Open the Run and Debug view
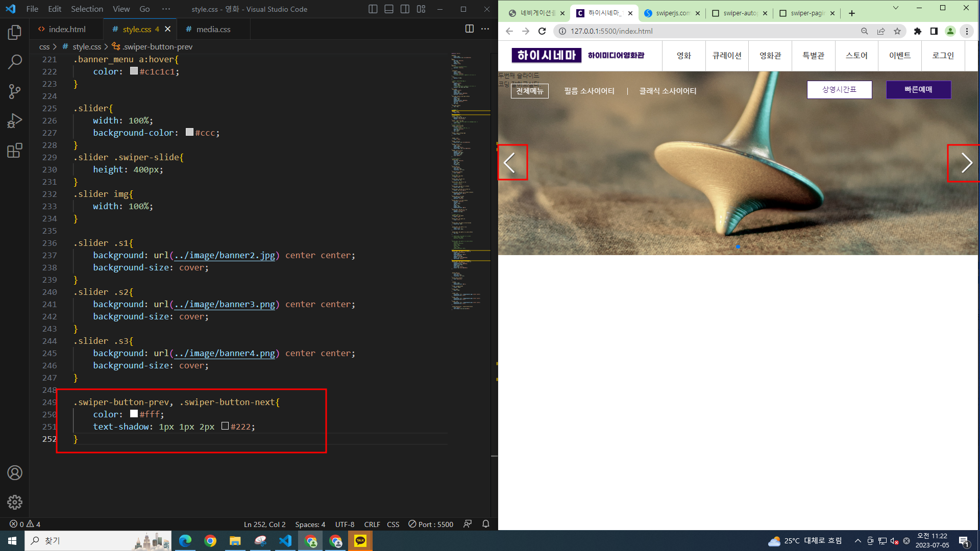This screenshot has width=980, height=551. (x=15, y=121)
